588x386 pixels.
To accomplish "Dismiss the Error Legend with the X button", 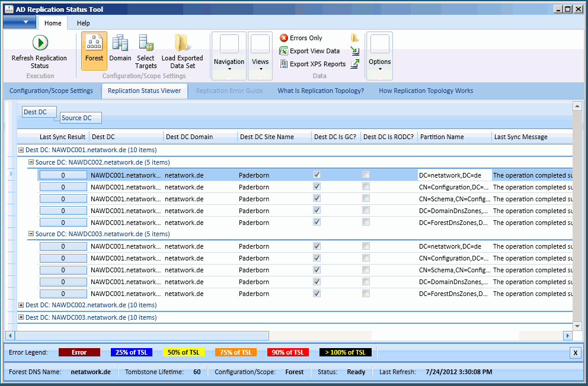I will pyautogui.click(x=575, y=352).
